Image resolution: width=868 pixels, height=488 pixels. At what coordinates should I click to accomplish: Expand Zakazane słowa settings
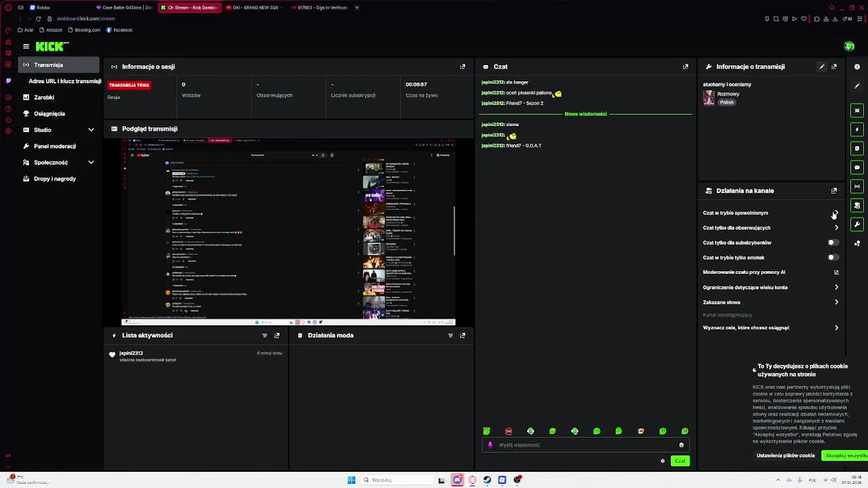point(836,302)
